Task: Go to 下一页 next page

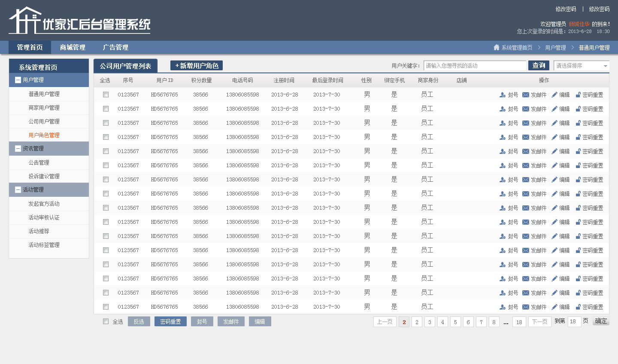Action: (540, 322)
